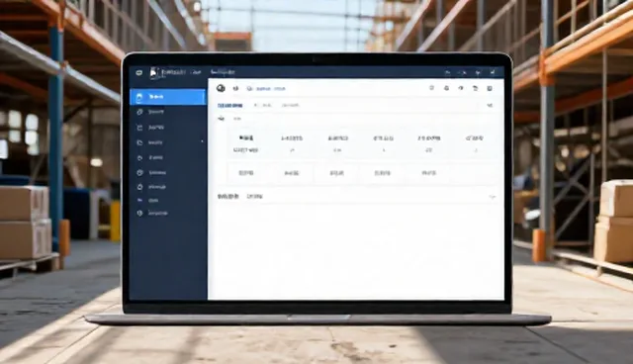Image resolution: width=633 pixels, height=364 pixels.
Task: Open the fifth sidebar item from the top
Action: pyautogui.click(x=167, y=158)
